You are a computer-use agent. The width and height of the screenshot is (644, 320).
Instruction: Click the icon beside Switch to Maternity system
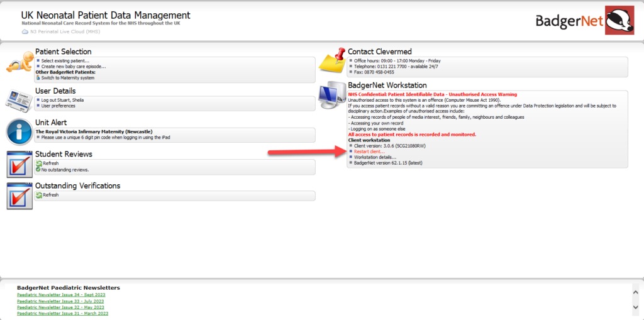(38, 77)
